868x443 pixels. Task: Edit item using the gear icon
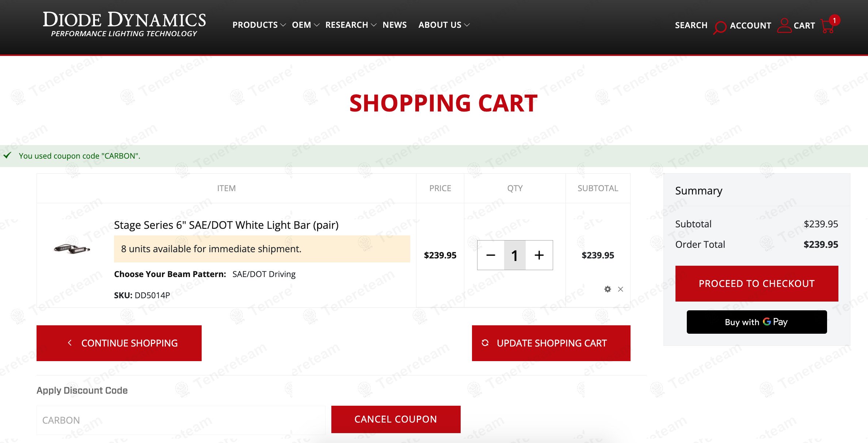[x=608, y=289]
